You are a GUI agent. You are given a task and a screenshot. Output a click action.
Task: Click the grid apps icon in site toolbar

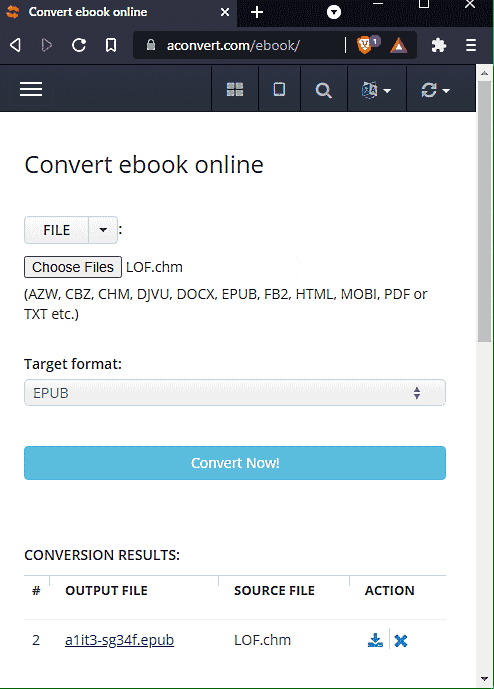point(235,90)
